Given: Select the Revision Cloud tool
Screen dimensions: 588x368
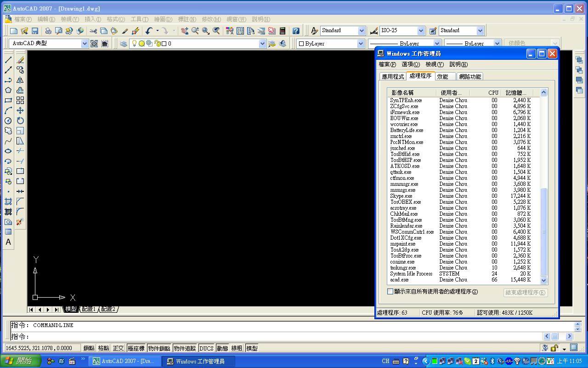Looking at the screenshot, I should [8, 131].
